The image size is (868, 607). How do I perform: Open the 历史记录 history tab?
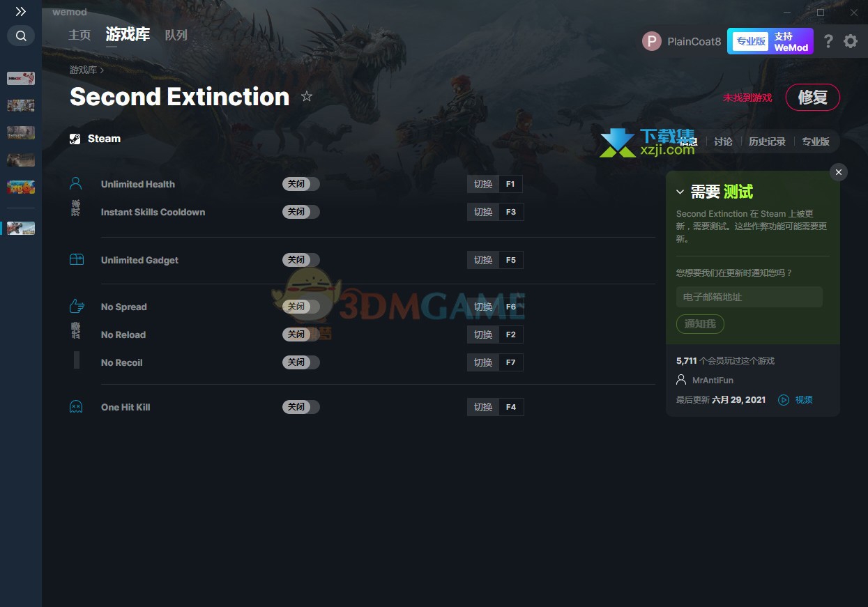coord(767,141)
